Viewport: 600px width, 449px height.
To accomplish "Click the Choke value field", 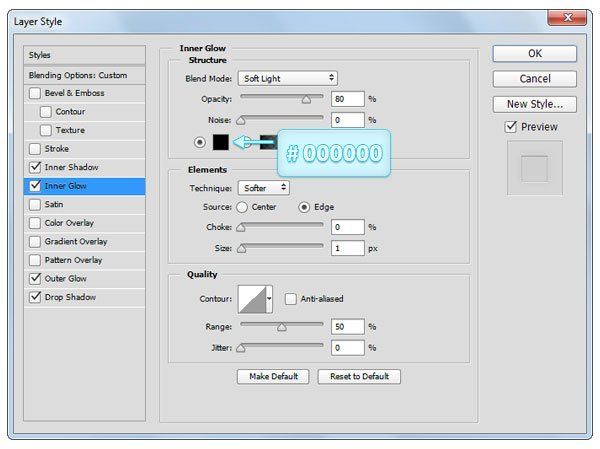I will pyautogui.click(x=347, y=227).
